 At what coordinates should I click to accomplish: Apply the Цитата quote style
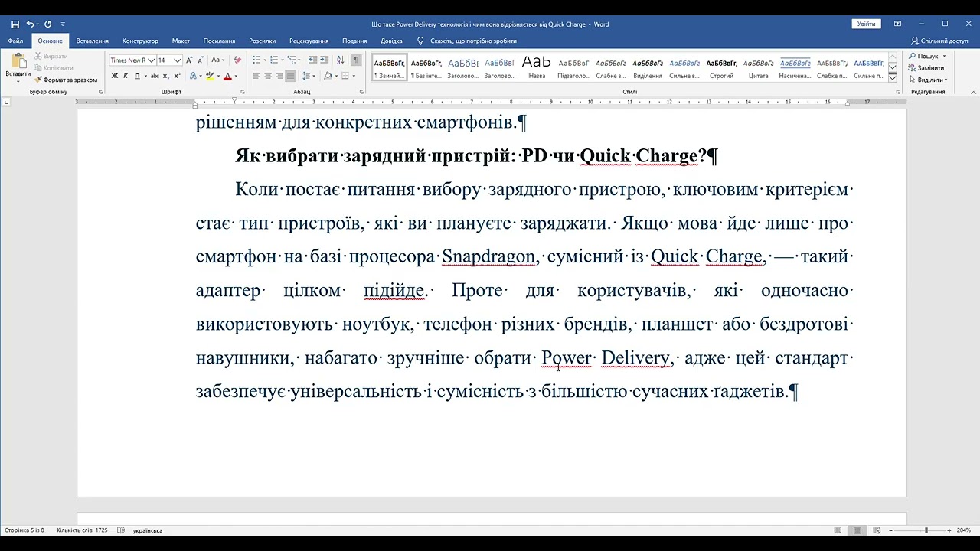click(x=758, y=67)
